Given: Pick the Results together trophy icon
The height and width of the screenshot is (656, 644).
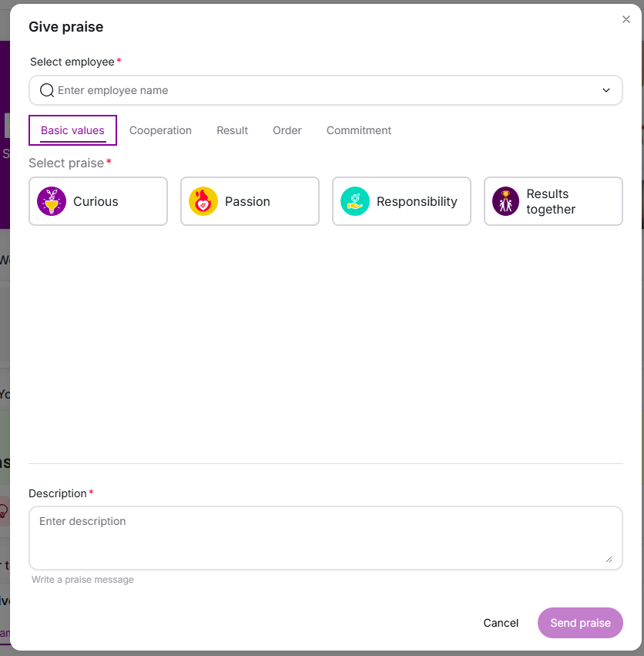Looking at the screenshot, I should [x=506, y=201].
